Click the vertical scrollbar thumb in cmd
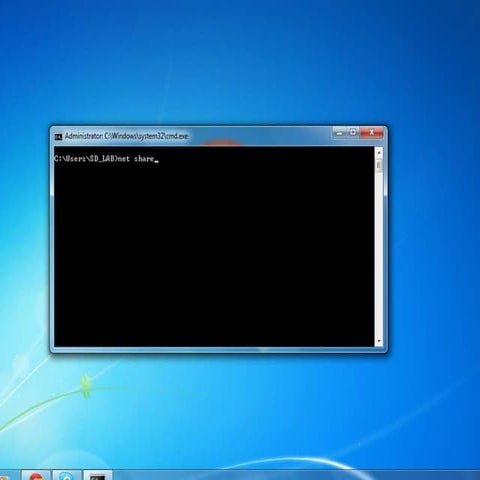This screenshot has width=480, height=480. 379,166
